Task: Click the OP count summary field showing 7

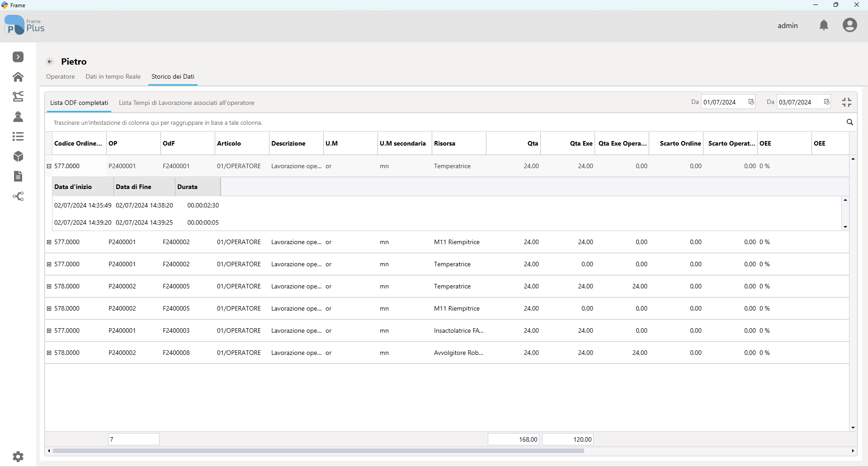Action: click(x=134, y=439)
